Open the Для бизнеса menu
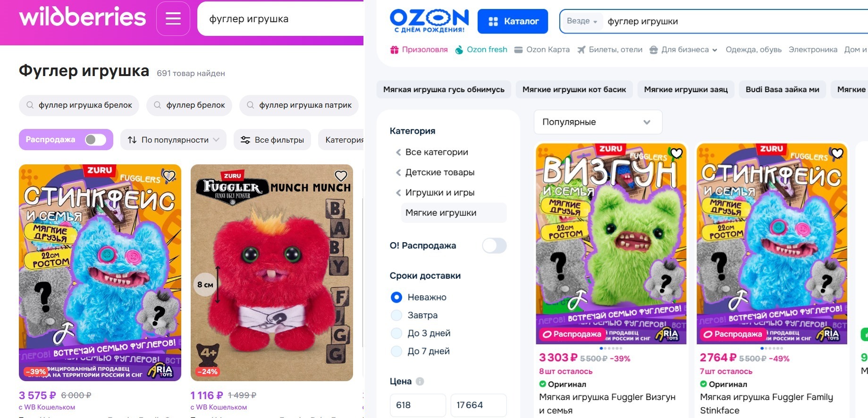 click(683, 50)
